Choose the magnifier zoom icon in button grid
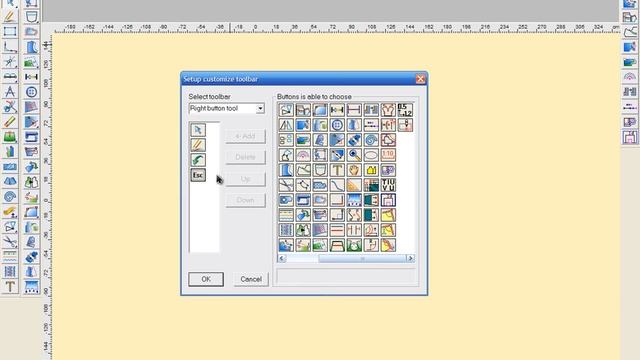 click(354, 155)
